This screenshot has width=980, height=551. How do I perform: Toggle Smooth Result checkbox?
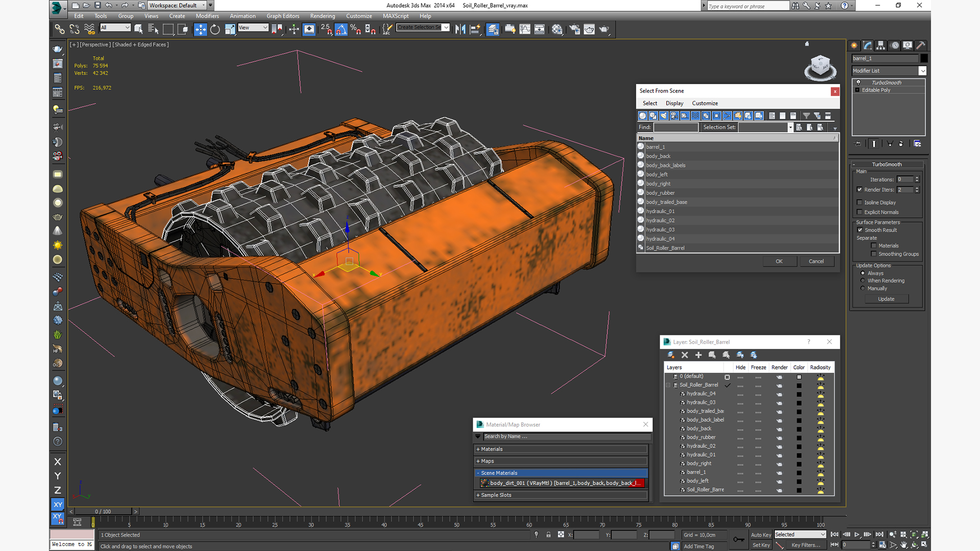point(860,230)
